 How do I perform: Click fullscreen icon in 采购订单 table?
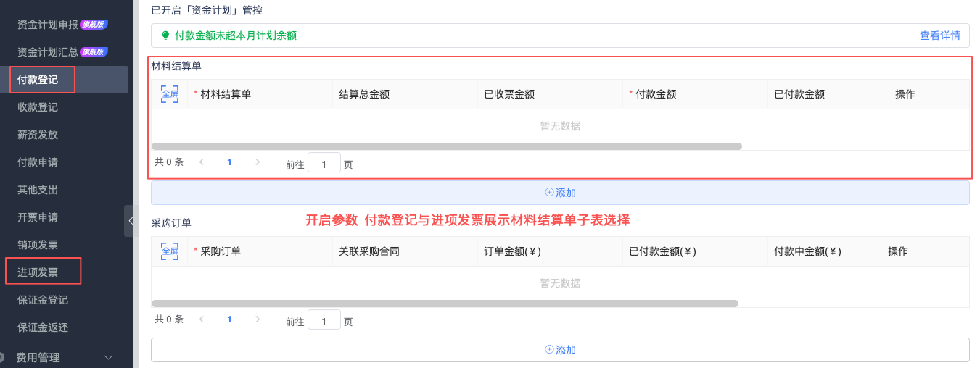(x=169, y=251)
